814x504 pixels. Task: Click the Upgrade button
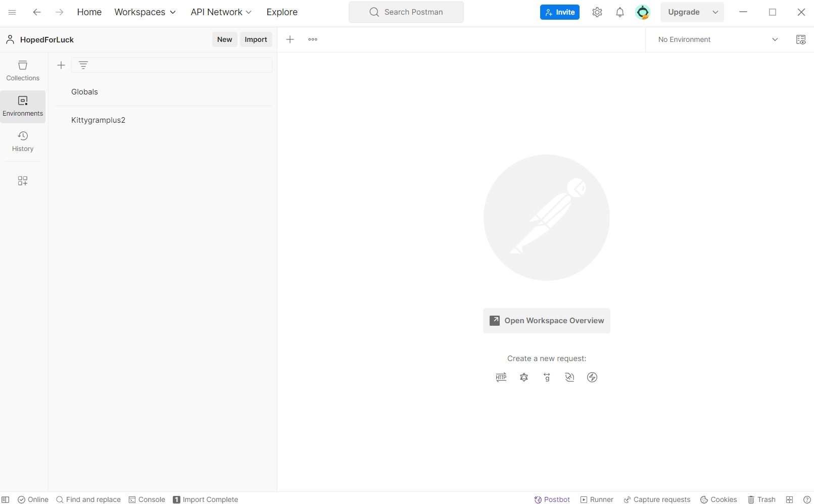coord(684,12)
